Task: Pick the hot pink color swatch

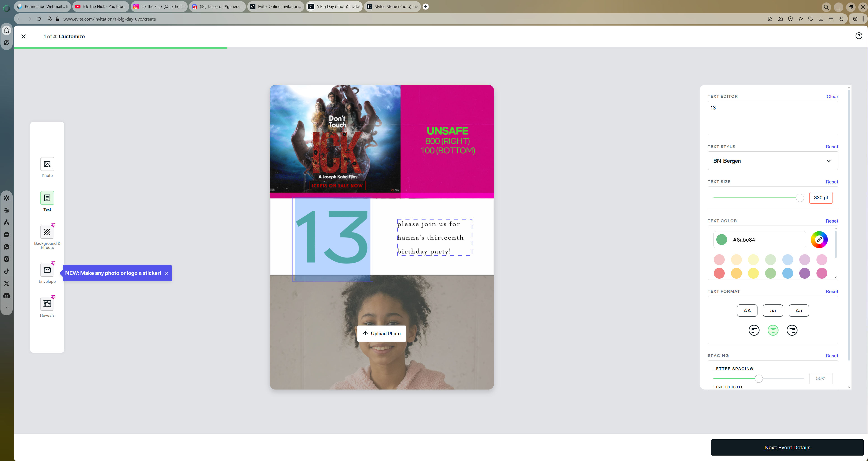Action: [x=821, y=273]
